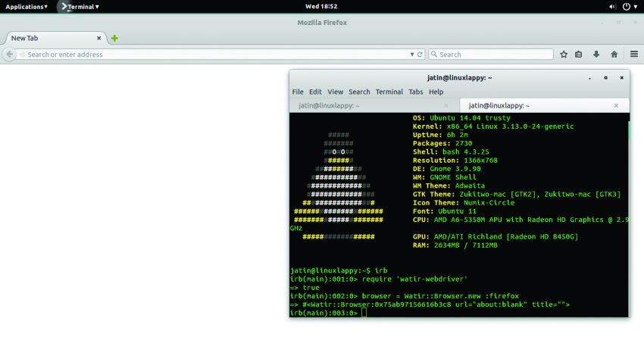The height and width of the screenshot is (362, 644).
Task: Reload page using the address bar refresh icon
Action: (x=419, y=55)
